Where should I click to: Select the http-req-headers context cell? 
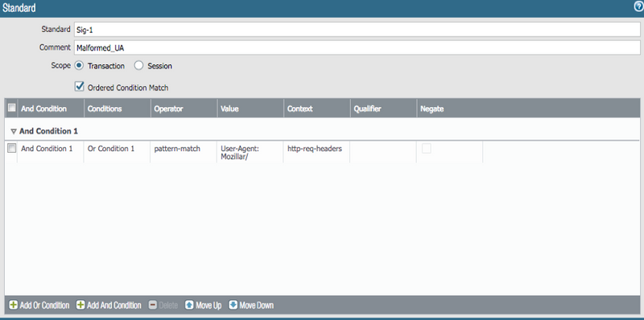(x=316, y=152)
